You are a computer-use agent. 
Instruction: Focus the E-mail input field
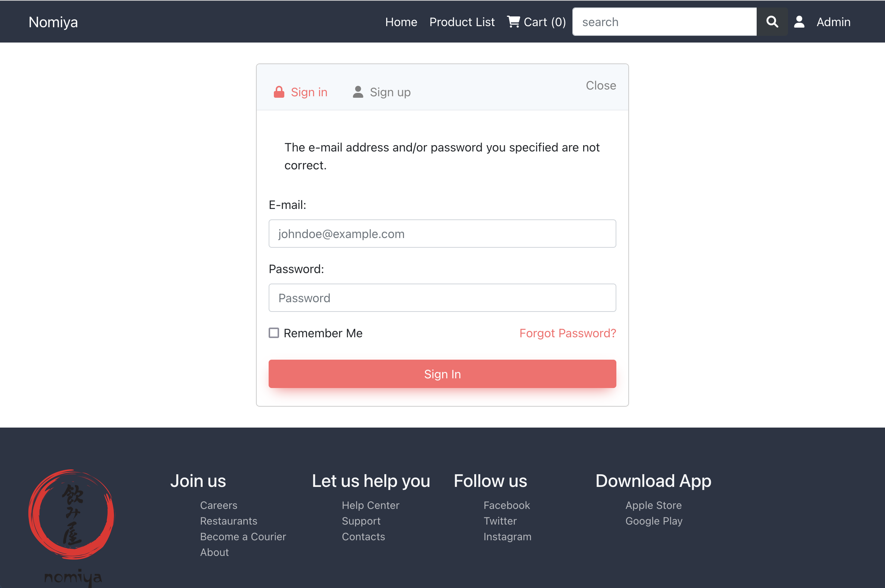point(442,234)
